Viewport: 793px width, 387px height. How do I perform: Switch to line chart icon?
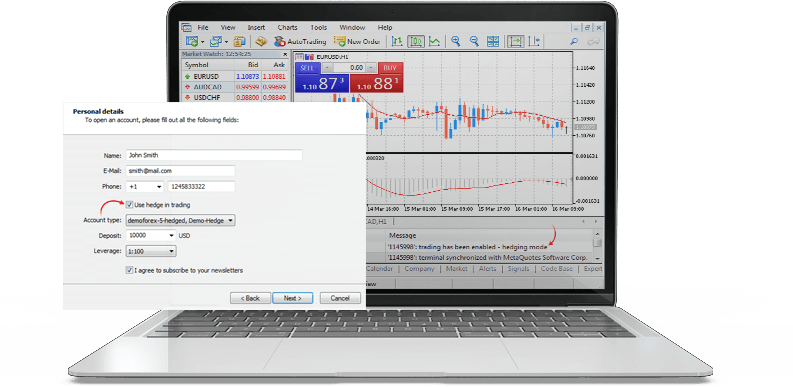[x=434, y=41]
